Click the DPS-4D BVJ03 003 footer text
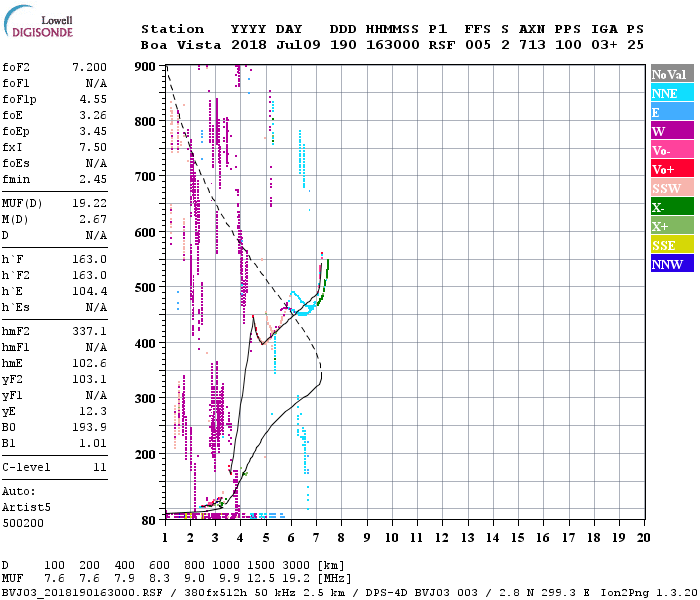 [x=421, y=593]
